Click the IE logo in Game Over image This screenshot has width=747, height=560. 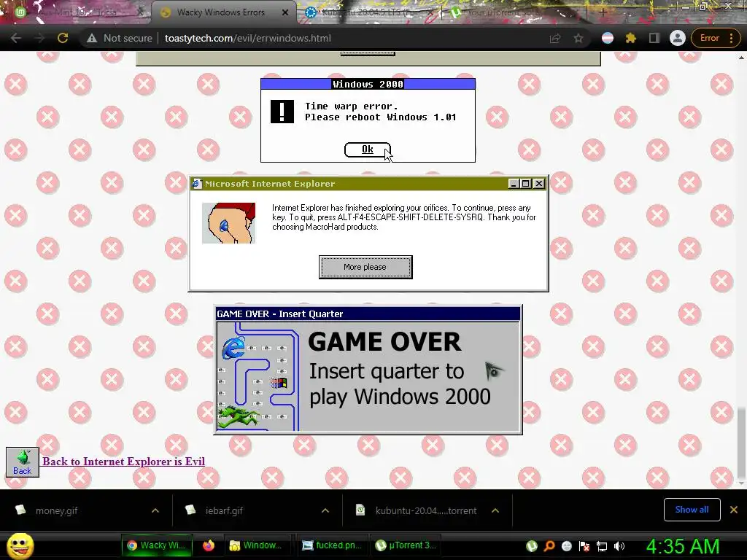234,347
